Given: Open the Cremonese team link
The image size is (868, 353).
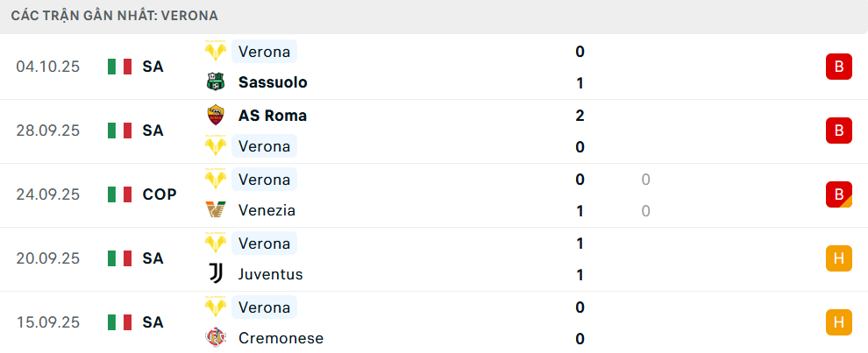Looking at the screenshot, I should coord(281,338).
